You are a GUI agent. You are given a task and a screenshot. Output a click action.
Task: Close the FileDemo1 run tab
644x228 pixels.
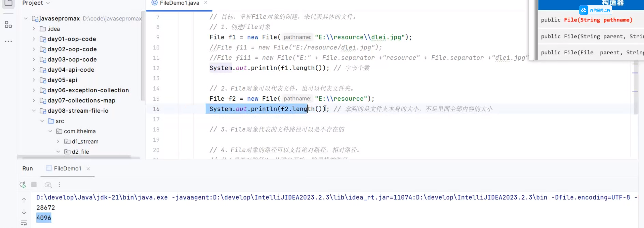click(88, 169)
